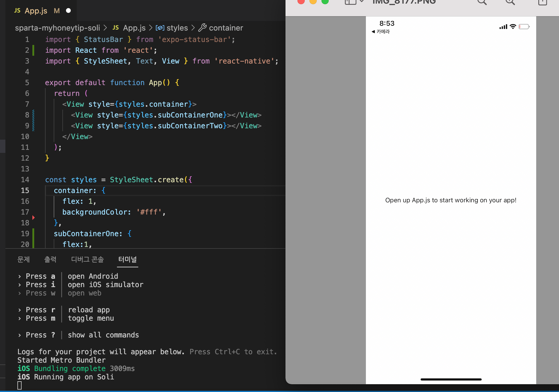Click the unsaved-changes dot on App.js tab
The height and width of the screenshot is (392, 559).
point(68,11)
